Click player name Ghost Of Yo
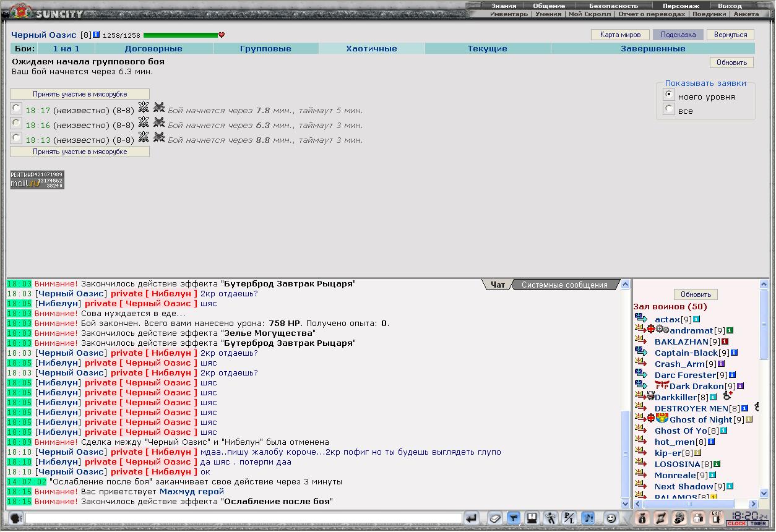Viewport: 776px width, 532px height. click(x=681, y=431)
